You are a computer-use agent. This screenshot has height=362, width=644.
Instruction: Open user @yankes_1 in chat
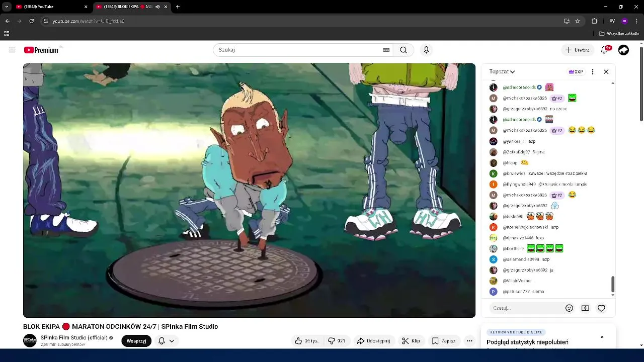(514, 141)
